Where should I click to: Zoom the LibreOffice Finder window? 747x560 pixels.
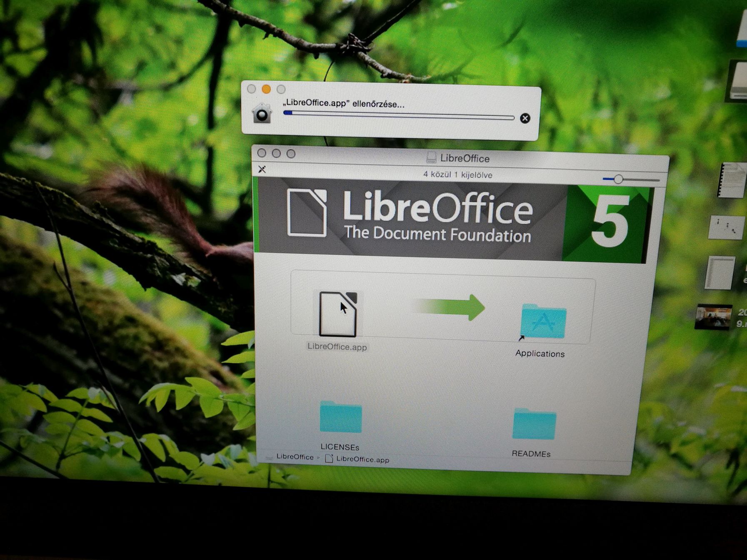click(x=291, y=154)
